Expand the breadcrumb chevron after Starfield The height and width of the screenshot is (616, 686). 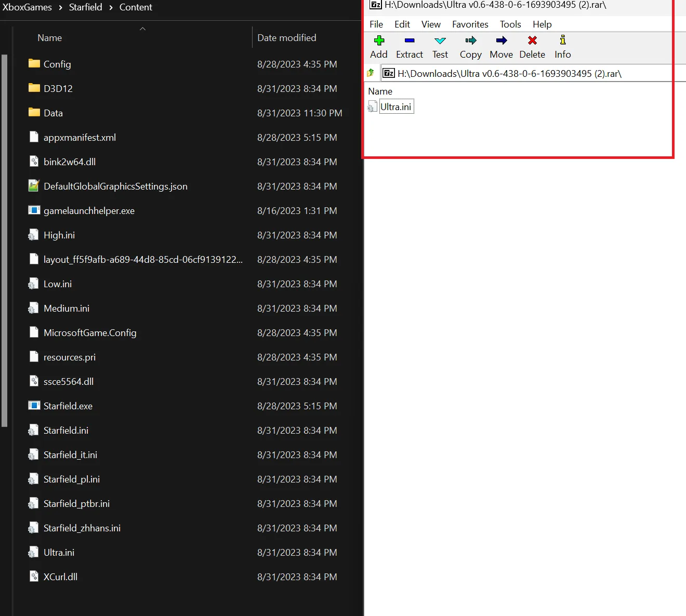click(x=111, y=7)
